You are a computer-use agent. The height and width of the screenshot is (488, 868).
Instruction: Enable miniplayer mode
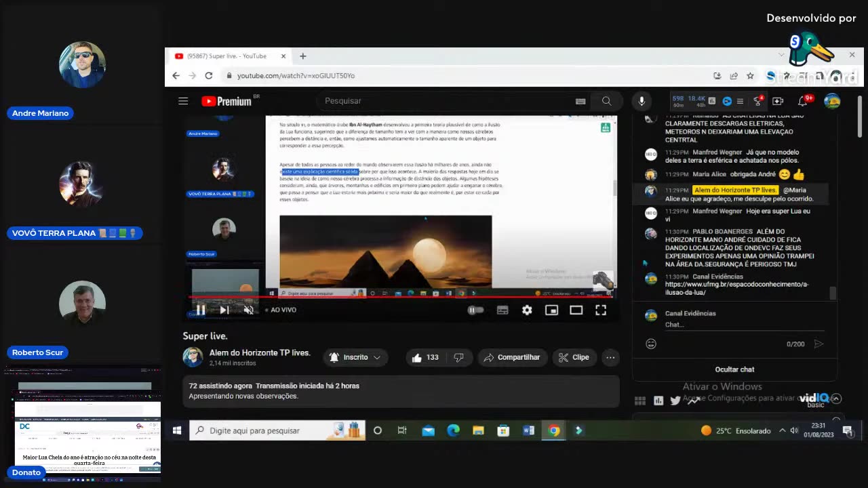(x=551, y=310)
